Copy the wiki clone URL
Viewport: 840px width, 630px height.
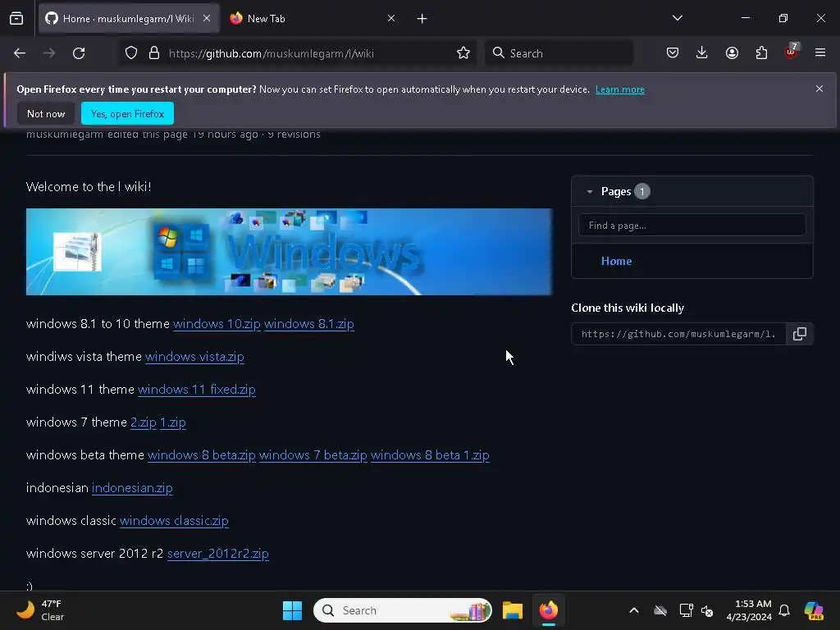(x=799, y=335)
